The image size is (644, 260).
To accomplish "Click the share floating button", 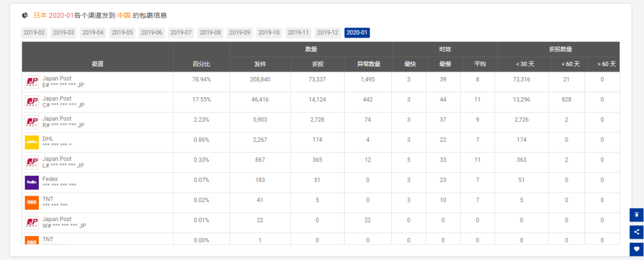I will point(637,232).
